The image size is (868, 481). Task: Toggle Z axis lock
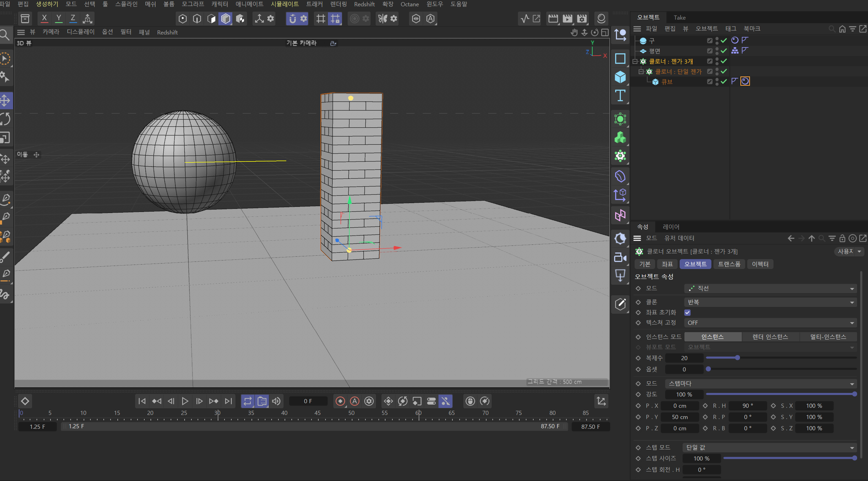pyautogui.click(x=73, y=18)
